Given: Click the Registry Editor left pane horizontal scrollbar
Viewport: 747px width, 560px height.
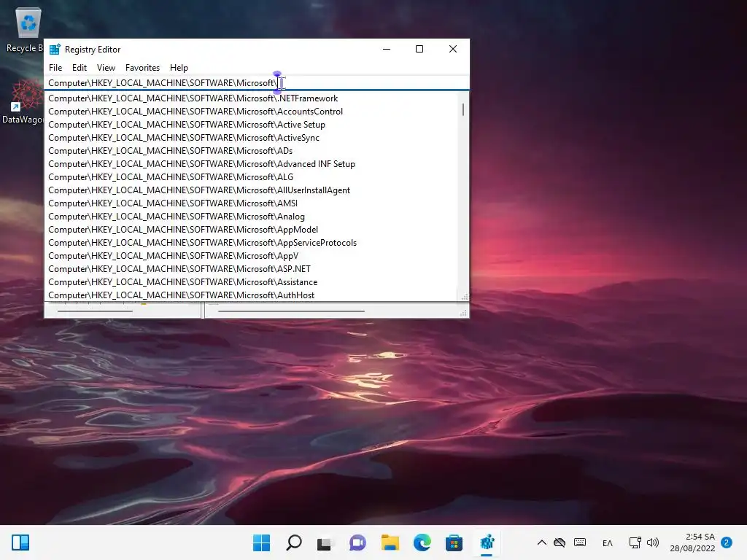Looking at the screenshot, I should (x=96, y=311).
